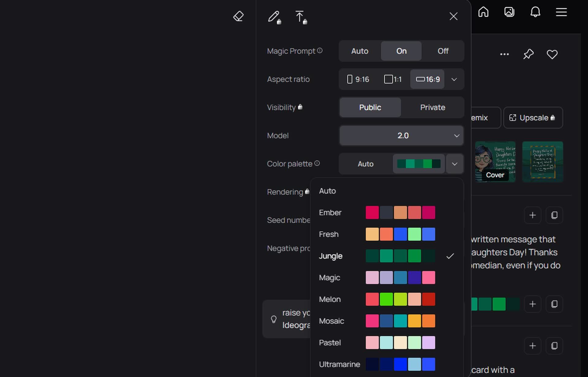588x377 pixels.
Task: Toggle Magic Prompt to Off
Action: click(x=443, y=51)
